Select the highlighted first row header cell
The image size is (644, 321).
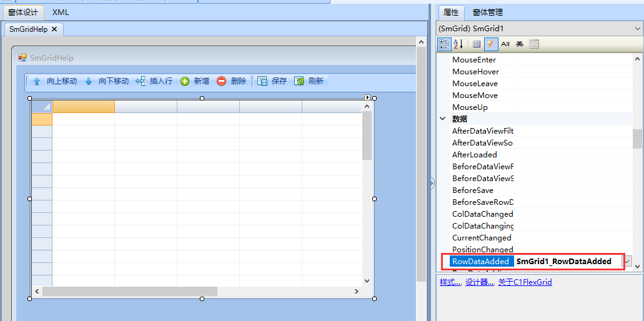42,119
